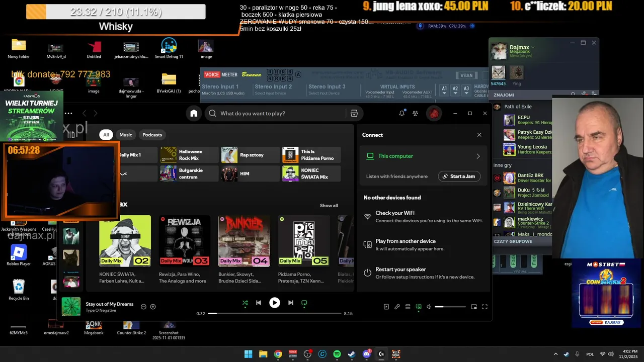
Task: Collapse ZNAJOMI friends section header
Action: pos(504,95)
